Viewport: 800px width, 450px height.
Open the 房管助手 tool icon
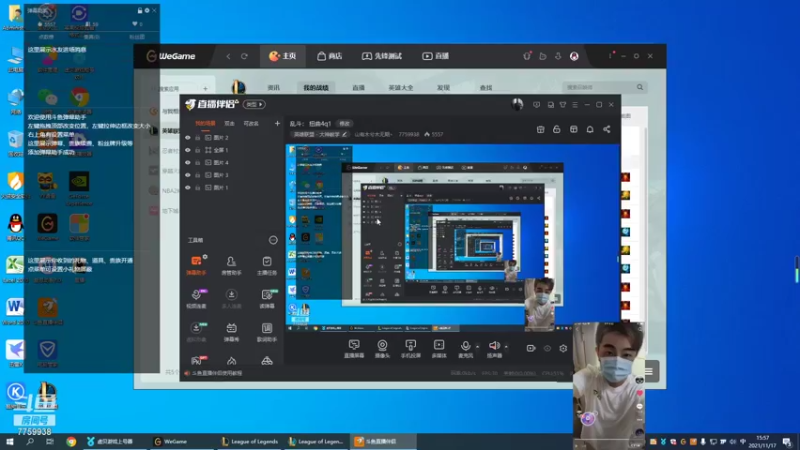point(231,265)
